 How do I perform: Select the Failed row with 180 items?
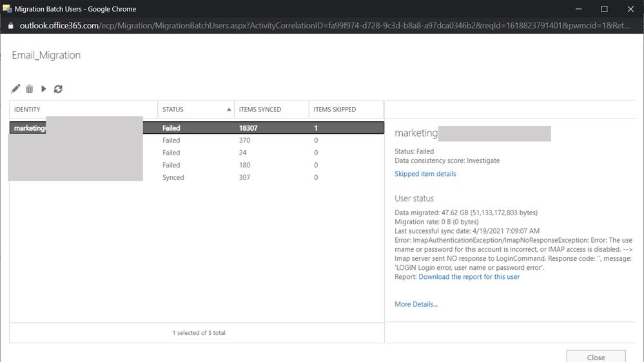pyautogui.click(x=197, y=165)
